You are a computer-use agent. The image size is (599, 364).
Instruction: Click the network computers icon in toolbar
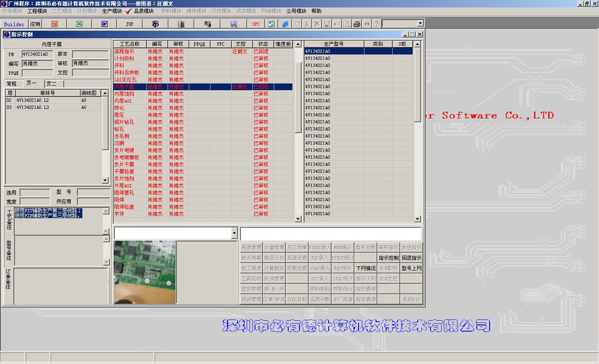[x=207, y=24]
